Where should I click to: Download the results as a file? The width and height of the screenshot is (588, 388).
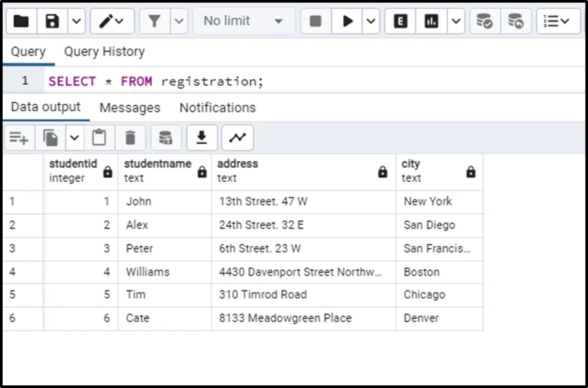pyautogui.click(x=202, y=138)
